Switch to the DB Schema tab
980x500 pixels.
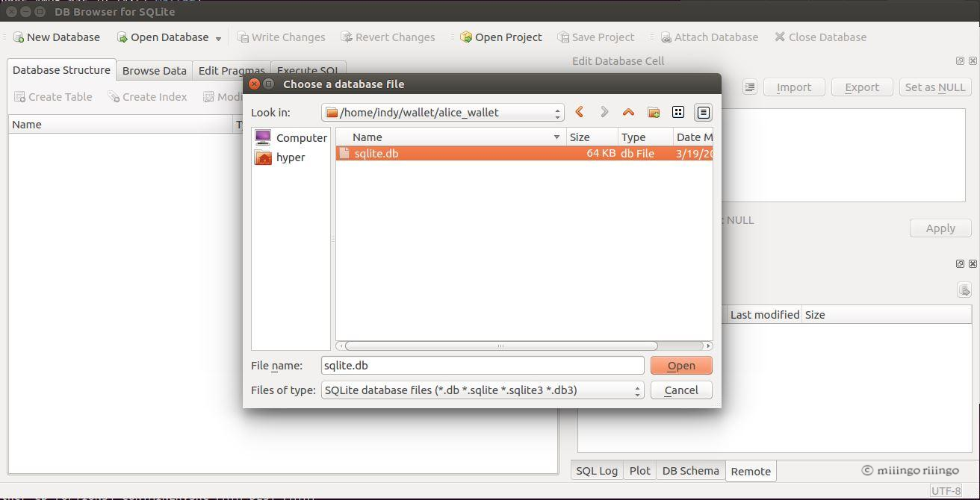690,471
